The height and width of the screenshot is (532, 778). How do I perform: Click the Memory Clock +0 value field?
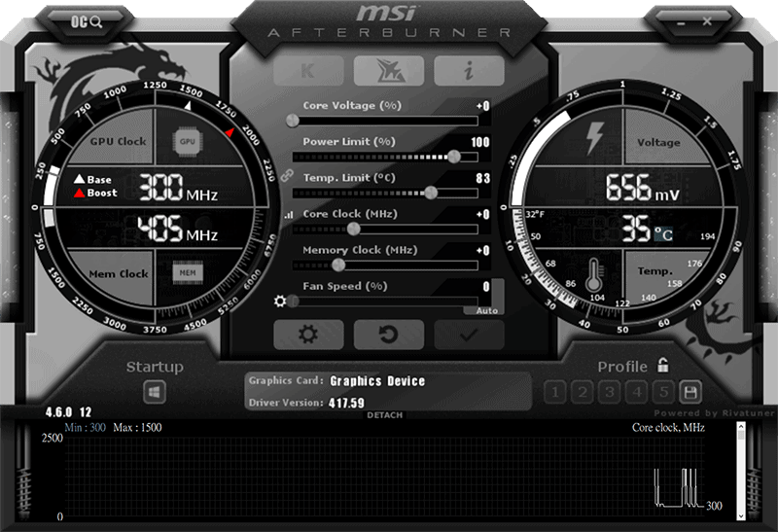482,251
